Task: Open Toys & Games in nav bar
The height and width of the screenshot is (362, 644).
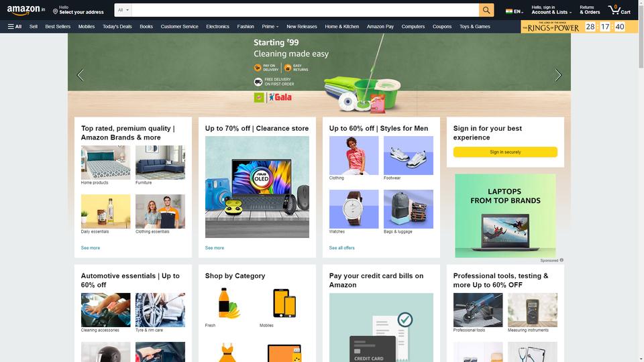Action: coord(474,26)
